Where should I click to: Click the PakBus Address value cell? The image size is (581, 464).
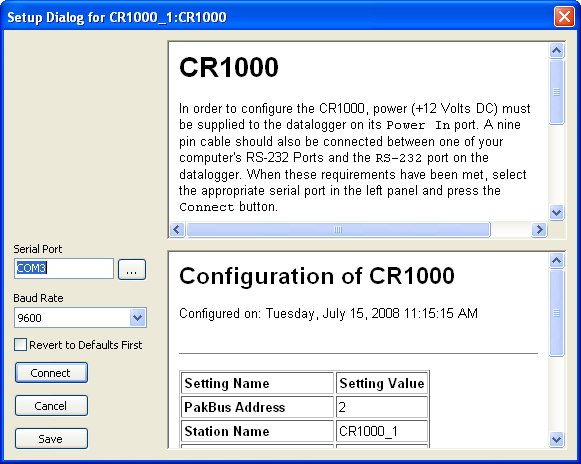tap(382, 407)
